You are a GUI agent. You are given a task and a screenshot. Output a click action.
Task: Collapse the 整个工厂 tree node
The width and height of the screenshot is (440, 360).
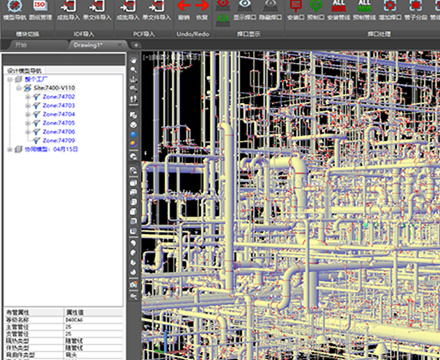pyautogui.click(x=10, y=79)
